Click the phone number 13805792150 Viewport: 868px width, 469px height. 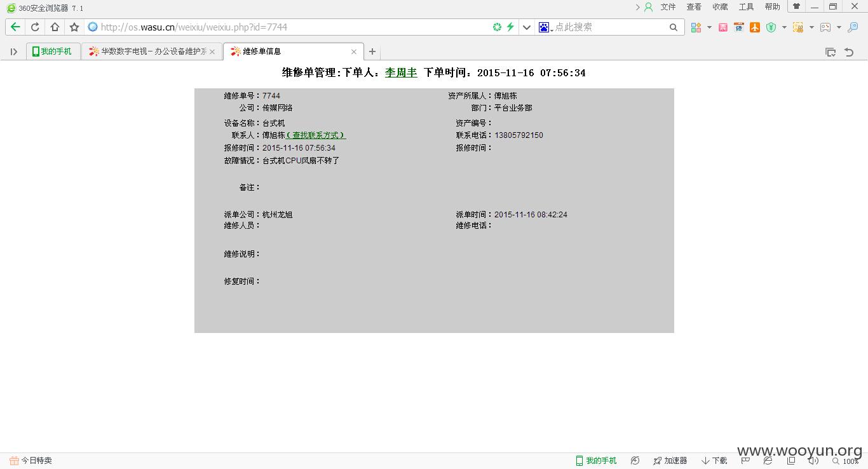(519, 135)
